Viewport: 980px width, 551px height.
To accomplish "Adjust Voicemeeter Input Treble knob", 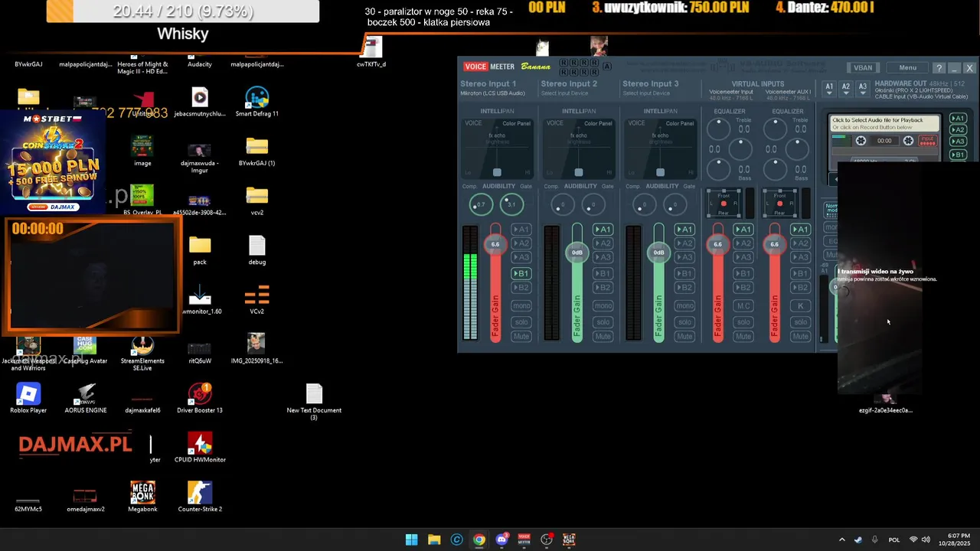I will click(718, 130).
